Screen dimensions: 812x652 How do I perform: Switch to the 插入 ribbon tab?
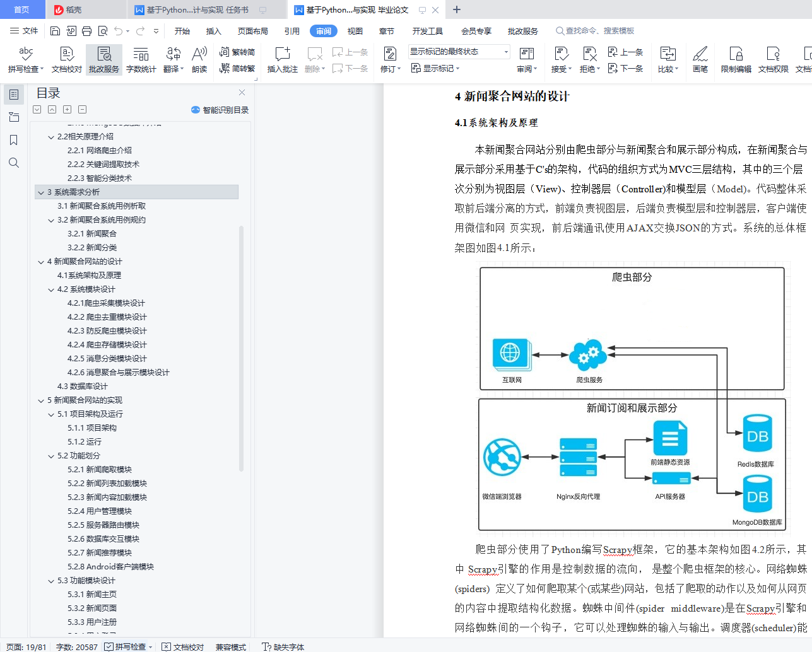click(214, 31)
